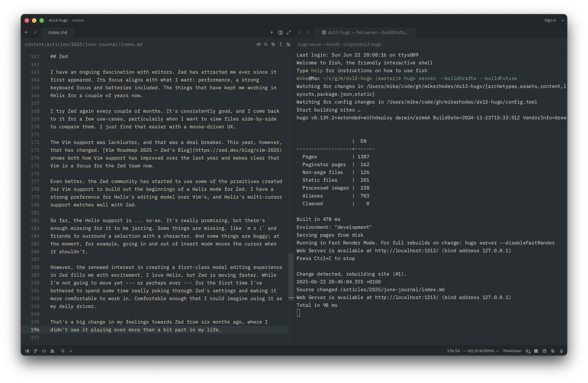Open the git panel branch icon

(36, 351)
